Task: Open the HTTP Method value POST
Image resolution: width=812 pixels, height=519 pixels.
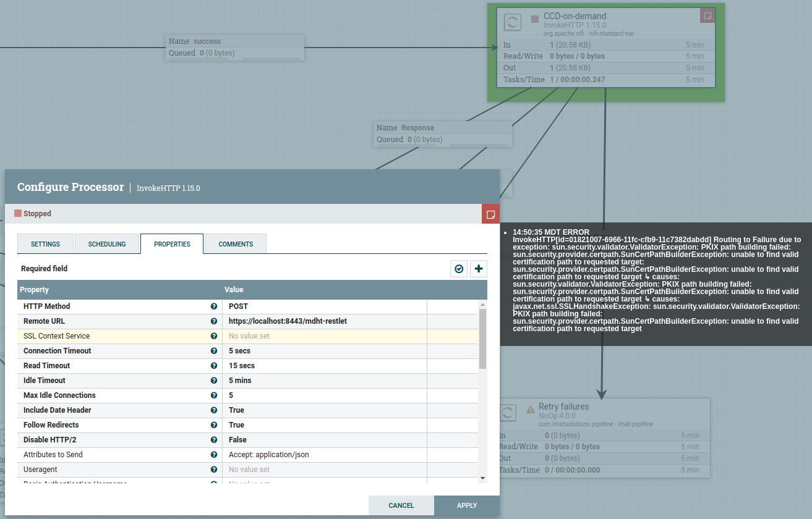Action: (x=324, y=306)
